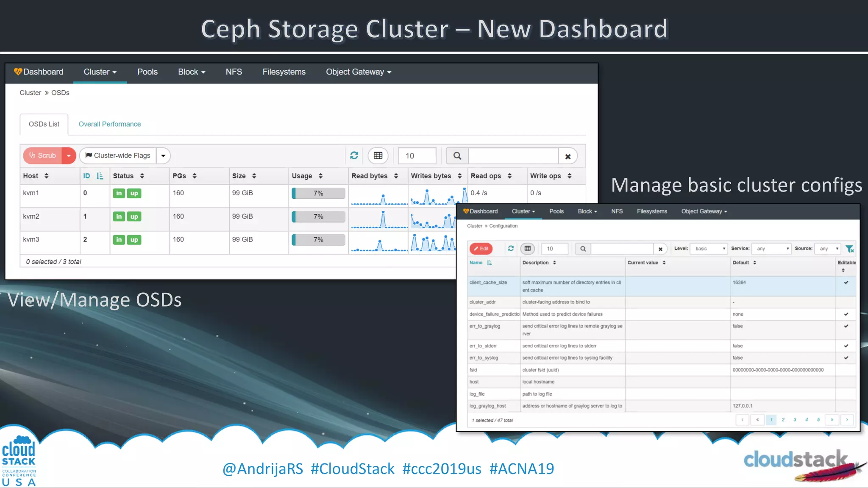868x488 pixels.
Task: Select the OSDs List tab
Action: (x=44, y=124)
